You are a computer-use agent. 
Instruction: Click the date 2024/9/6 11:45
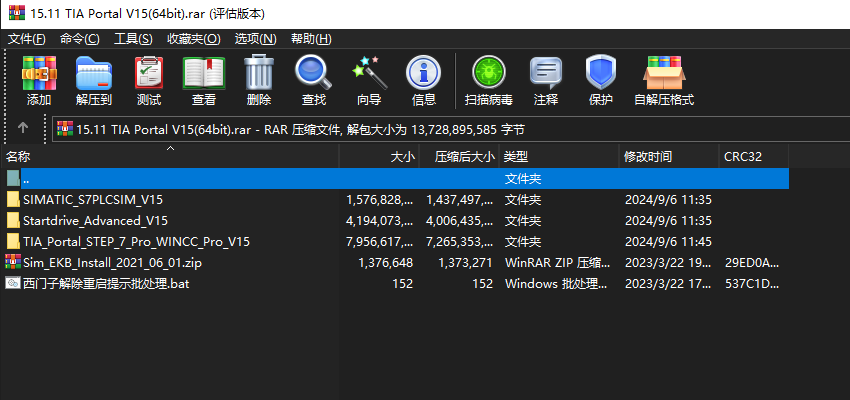coord(668,241)
